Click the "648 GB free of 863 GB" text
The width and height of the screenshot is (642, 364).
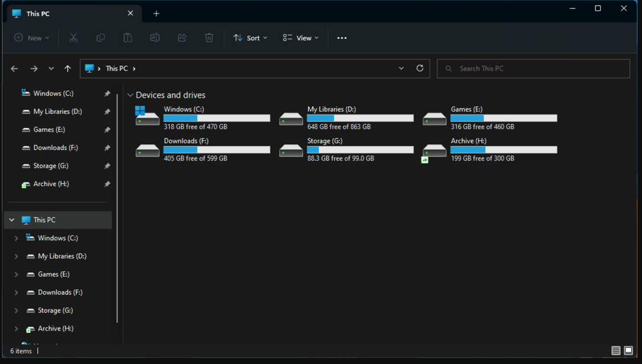click(339, 127)
